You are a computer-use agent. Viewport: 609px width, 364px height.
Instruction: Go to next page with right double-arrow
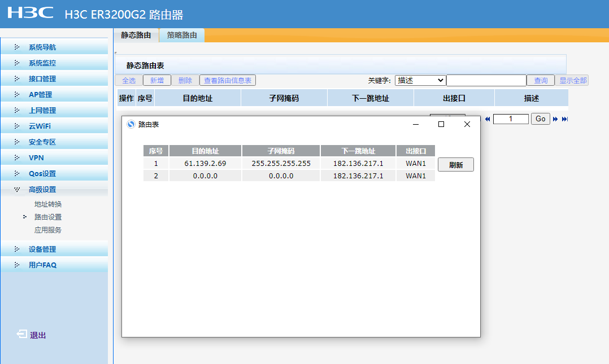coord(555,119)
